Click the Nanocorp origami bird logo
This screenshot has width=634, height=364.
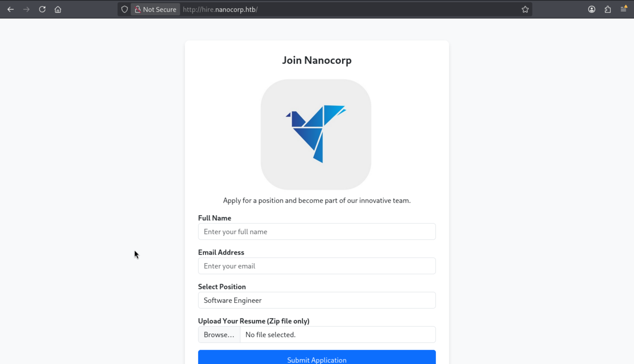pos(316,134)
